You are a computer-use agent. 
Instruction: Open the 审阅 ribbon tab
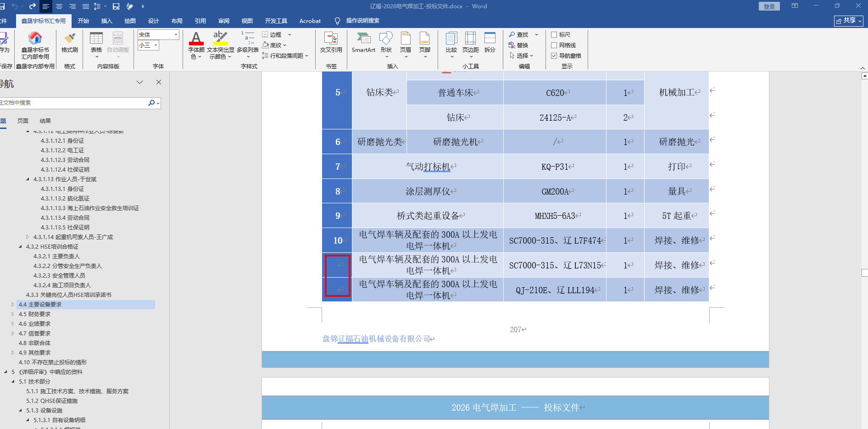tap(224, 21)
